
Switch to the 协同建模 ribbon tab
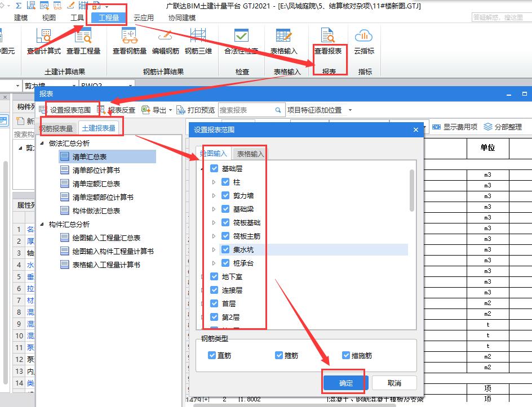[x=182, y=17]
